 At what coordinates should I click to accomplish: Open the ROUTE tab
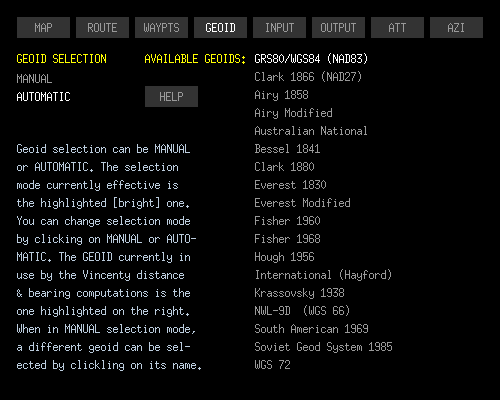click(102, 28)
